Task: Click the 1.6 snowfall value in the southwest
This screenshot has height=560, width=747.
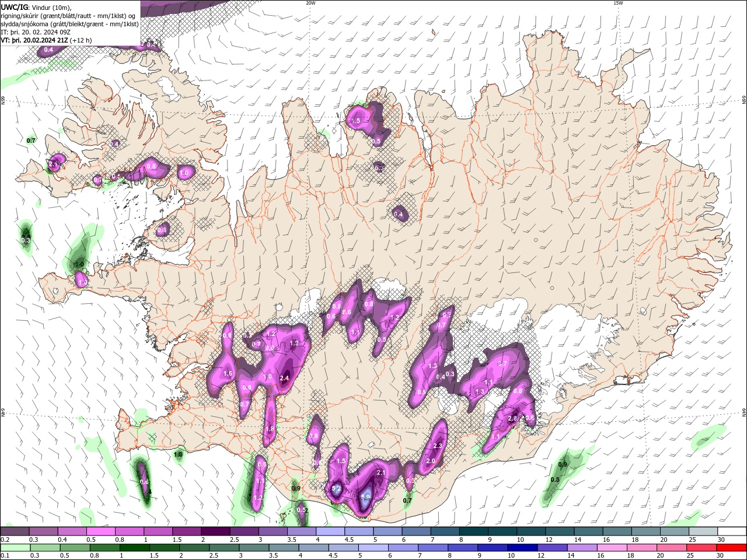Action: pyautogui.click(x=228, y=373)
